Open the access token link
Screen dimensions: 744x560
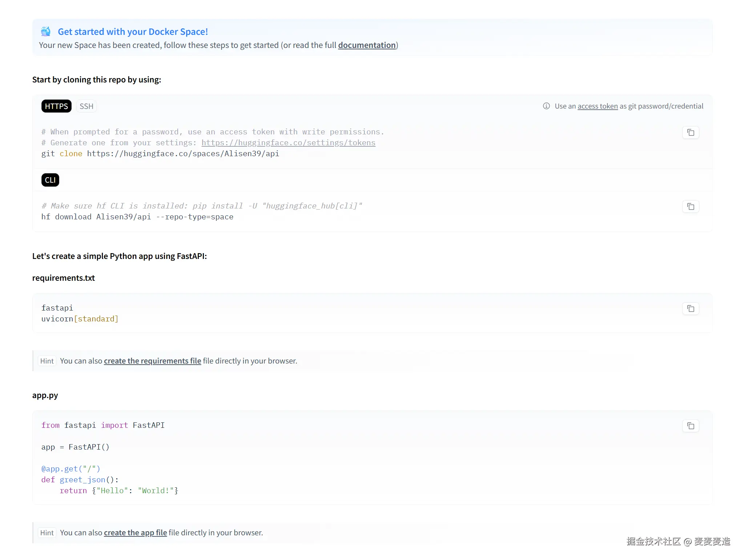tap(598, 106)
